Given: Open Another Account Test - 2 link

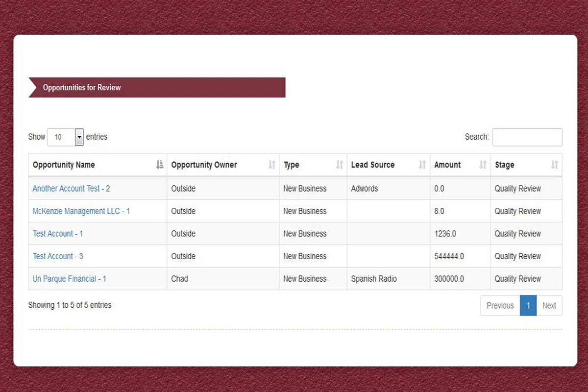Looking at the screenshot, I should [71, 189].
